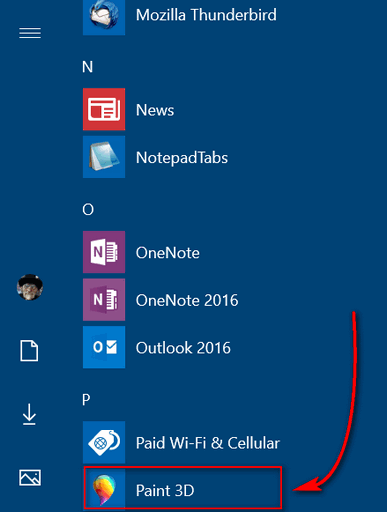Open the Documents sidebar icon

click(29, 351)
